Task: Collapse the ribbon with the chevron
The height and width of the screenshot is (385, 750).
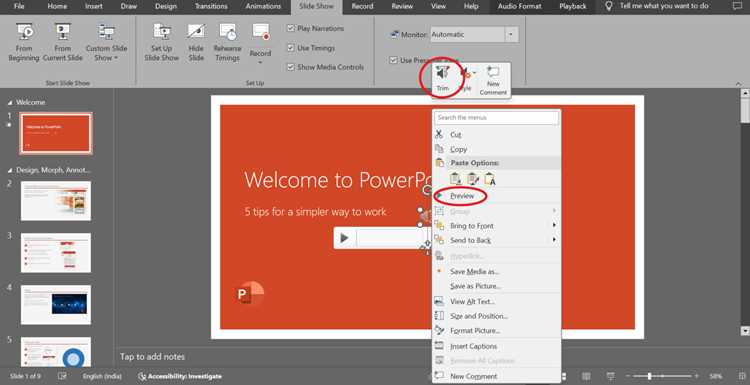Action: [739, 84]
